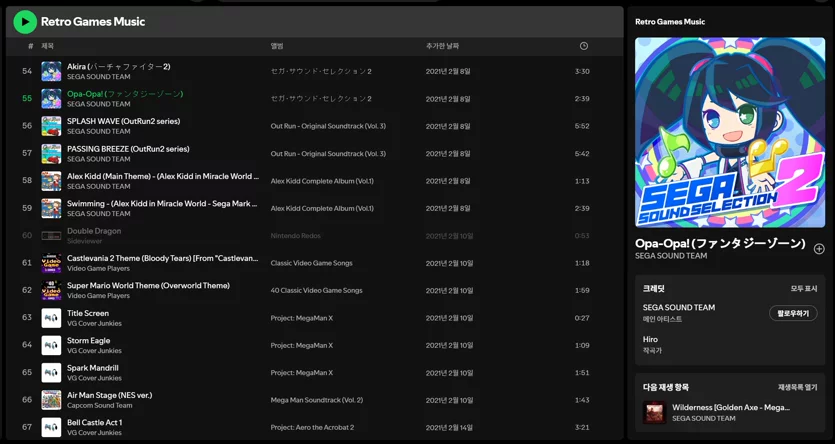Follow SEGA SOUND TEAM with 팔로우하기 button
This screenshot has height=444, width=835.
point(793,313)
